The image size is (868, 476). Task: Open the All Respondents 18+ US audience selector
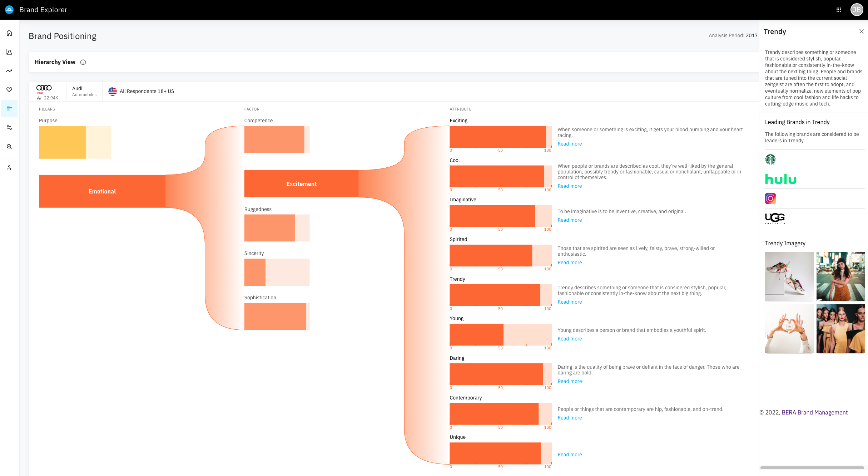coord(142,92)
